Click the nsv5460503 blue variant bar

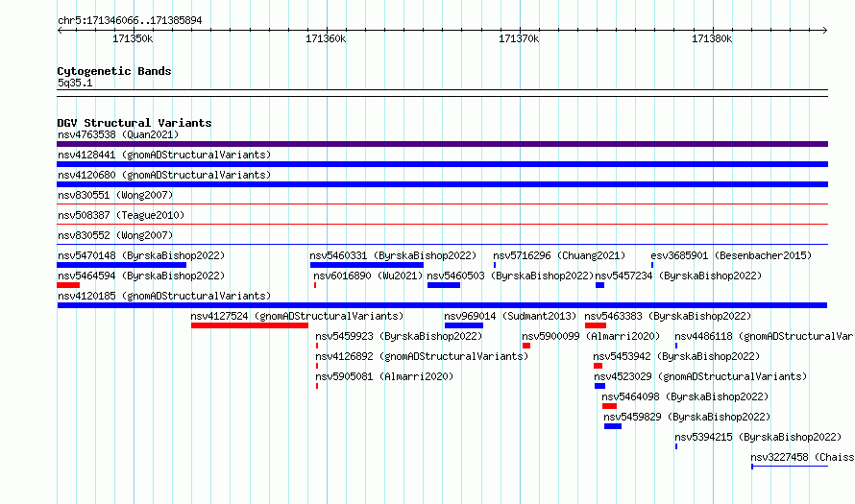click(x=444, y=285)
